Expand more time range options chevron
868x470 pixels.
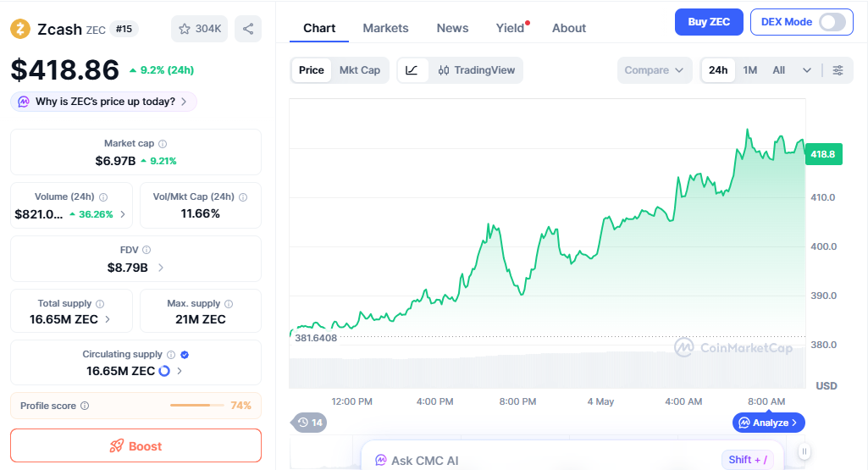coord(807,70)
